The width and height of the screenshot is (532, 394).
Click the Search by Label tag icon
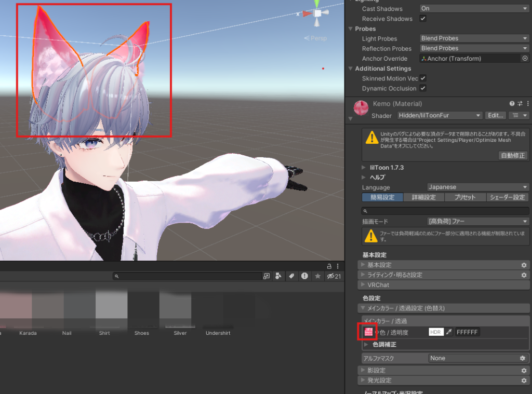click(292, 276)
